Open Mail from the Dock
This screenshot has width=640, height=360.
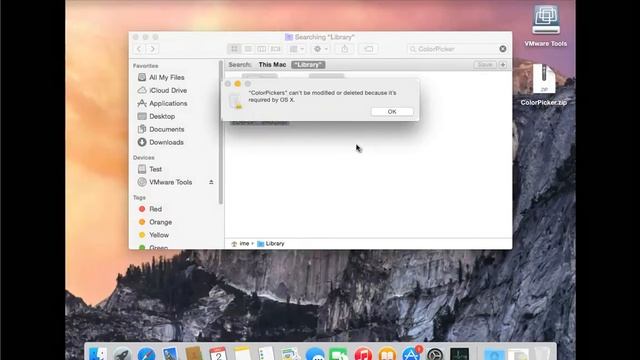pyautogui.click(x=170, y=353)
